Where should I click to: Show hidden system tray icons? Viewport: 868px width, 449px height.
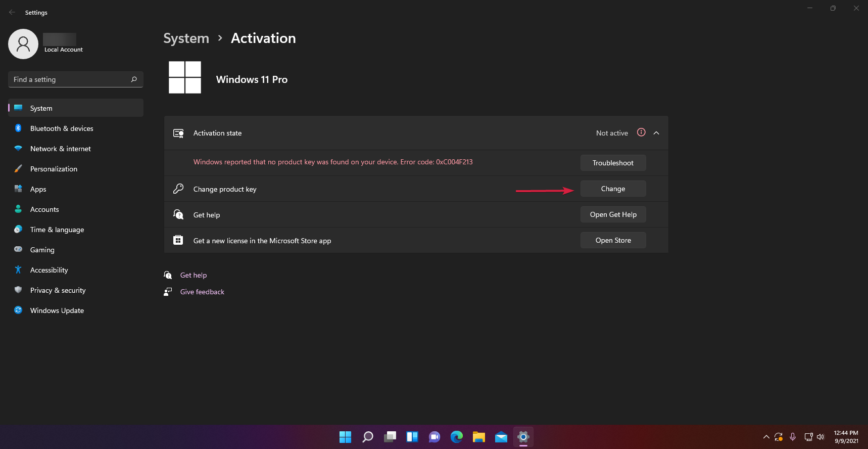coord(766,437)
